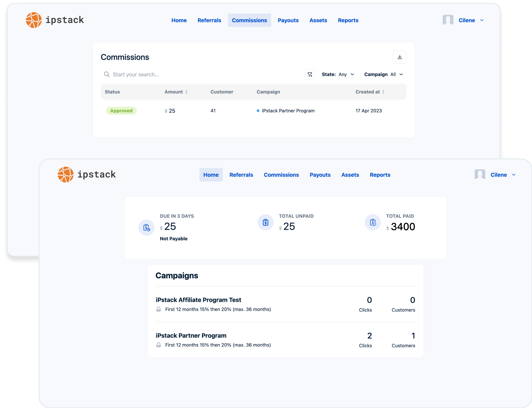
Task: Open Payouts tab in the Commissions window
Action: (x=288, y=20)
